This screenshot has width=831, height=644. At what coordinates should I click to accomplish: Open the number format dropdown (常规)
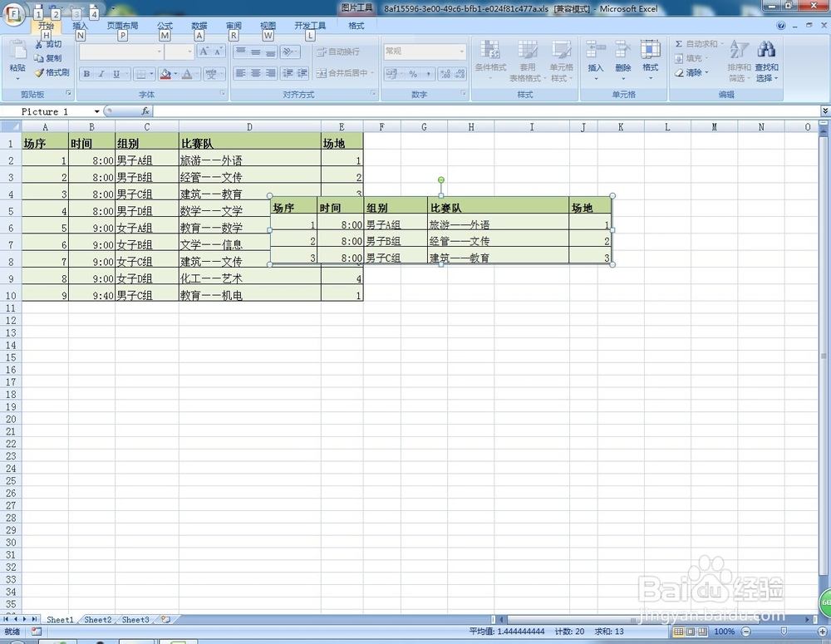click(461, 52)
